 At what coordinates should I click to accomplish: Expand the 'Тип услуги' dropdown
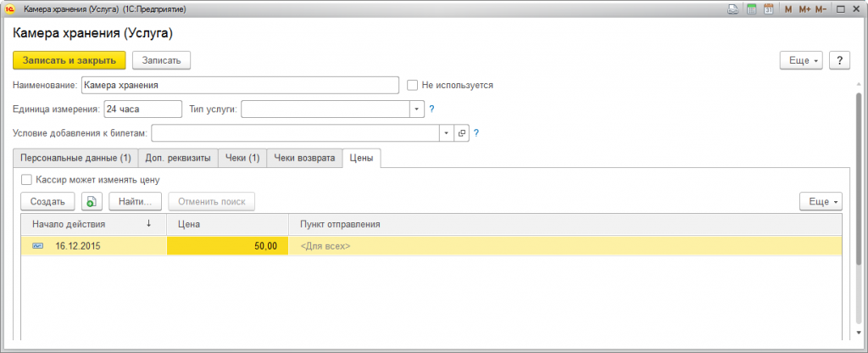point(415,109)
